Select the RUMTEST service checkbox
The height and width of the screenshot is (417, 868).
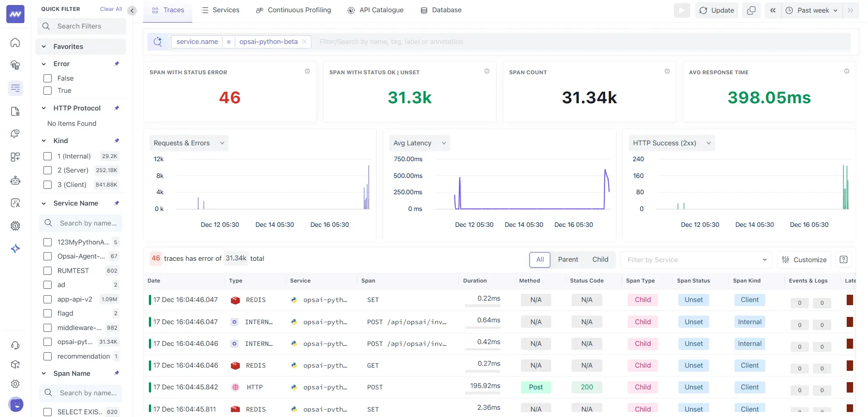pyautogui.click(x=48, y=271)
